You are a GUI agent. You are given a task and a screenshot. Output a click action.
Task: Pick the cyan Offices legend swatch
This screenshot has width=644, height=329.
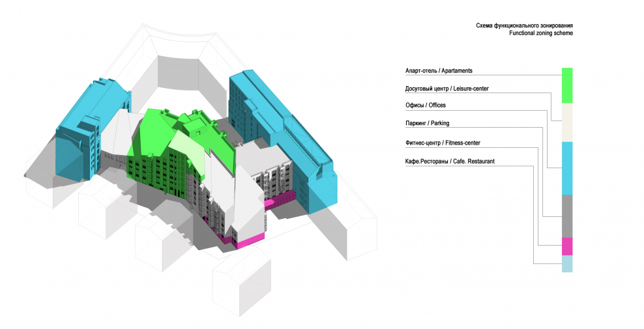pos(566,167)
